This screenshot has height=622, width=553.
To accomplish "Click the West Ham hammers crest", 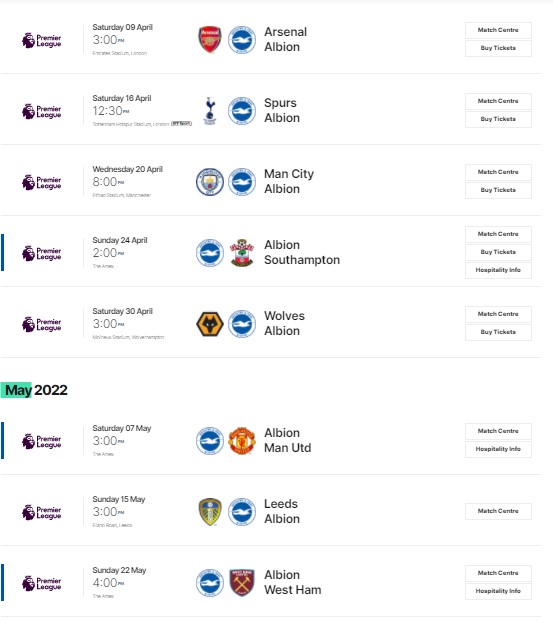I will pos(242,583).
